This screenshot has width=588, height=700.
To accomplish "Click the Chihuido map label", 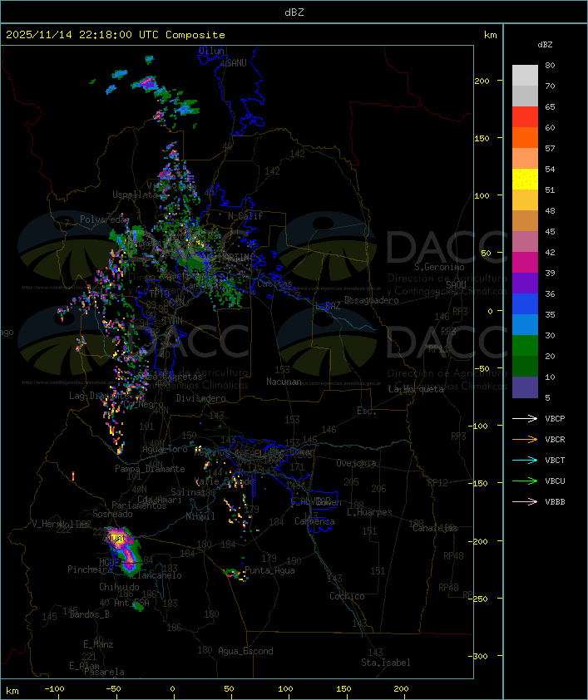I will 119,587.
